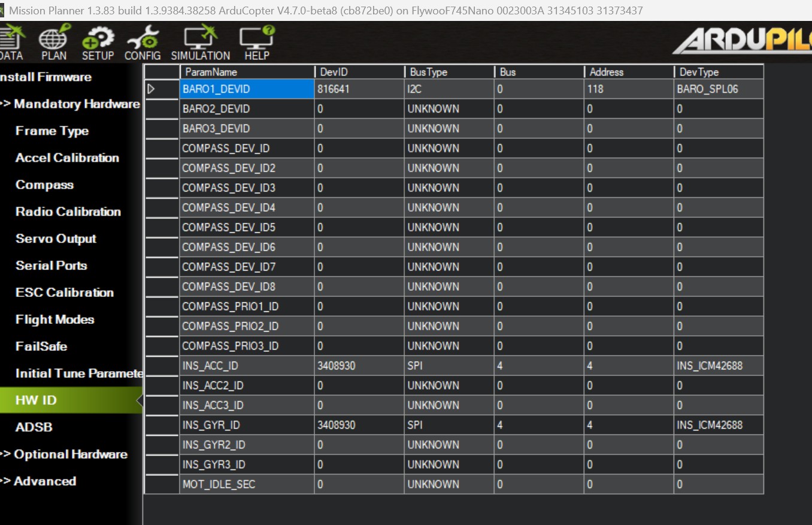812x525 pixels.
Task: Open Initial Tune Parameters page
Action: pos(79,374)
